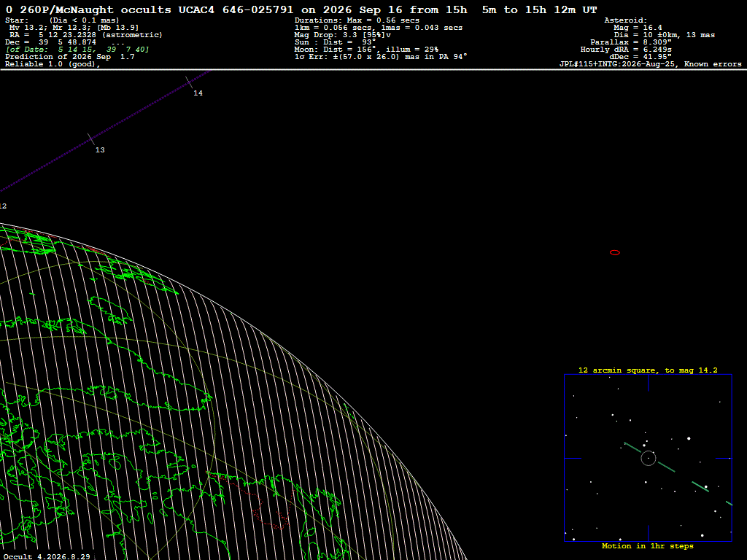The height and width of the screenshot is (560, 747).
Task: Click the JPL#115 orbit source text
Action: point(650,64)
